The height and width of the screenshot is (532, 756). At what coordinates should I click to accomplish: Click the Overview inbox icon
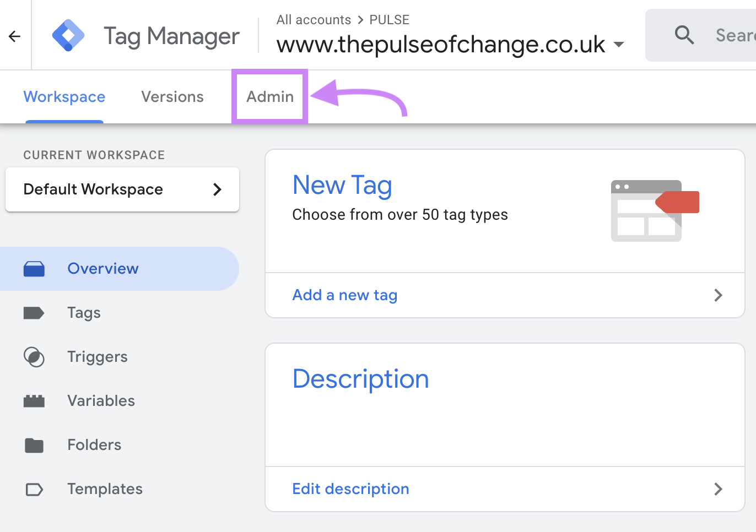(x=34, y=269)
